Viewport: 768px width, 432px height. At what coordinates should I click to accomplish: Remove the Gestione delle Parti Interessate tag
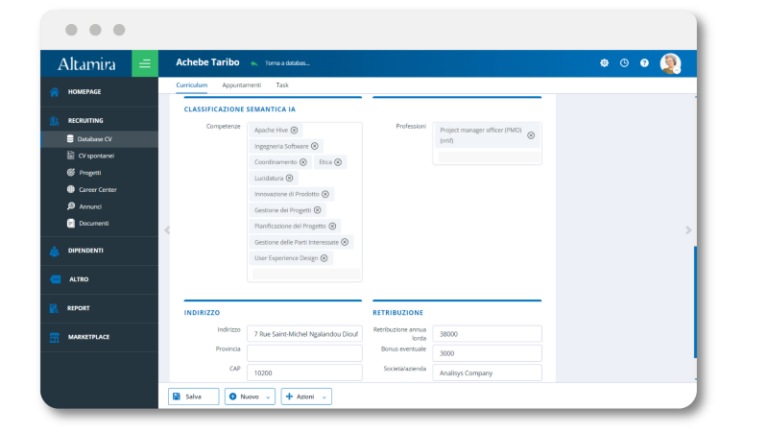click(345, 242)
